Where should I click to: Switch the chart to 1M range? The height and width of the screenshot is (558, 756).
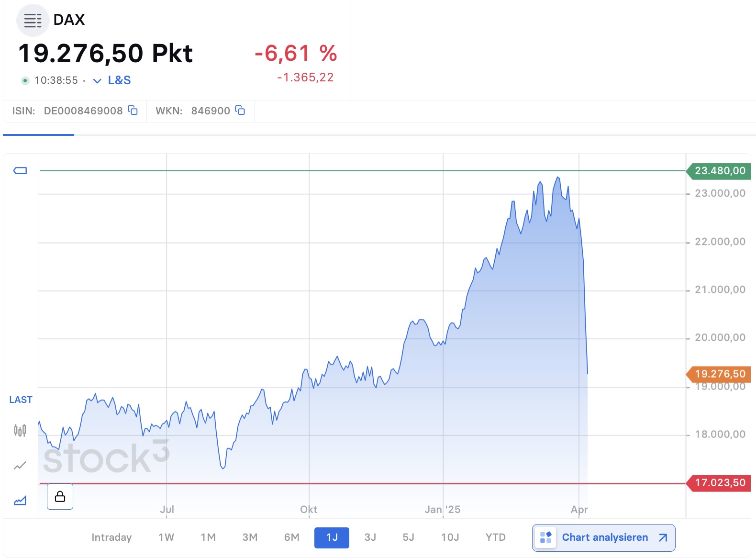pyautogui.click(x=208, y=537)
